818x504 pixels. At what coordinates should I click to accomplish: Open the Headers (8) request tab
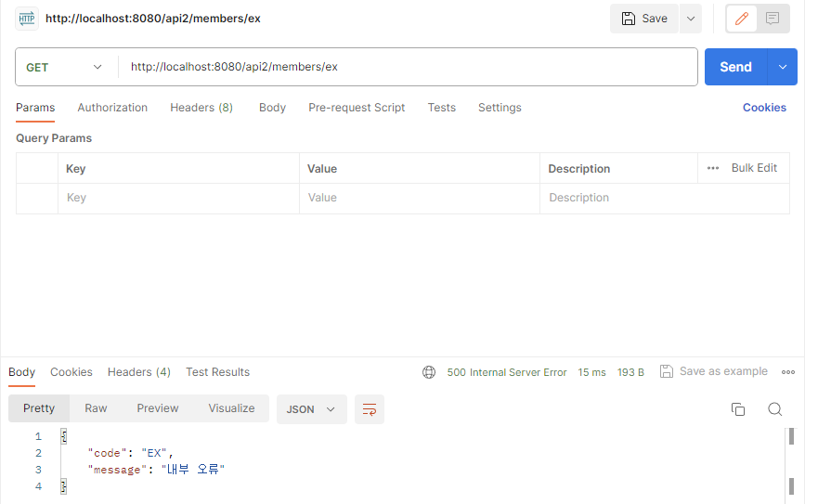pyautogui.click(x=201, y=108)
